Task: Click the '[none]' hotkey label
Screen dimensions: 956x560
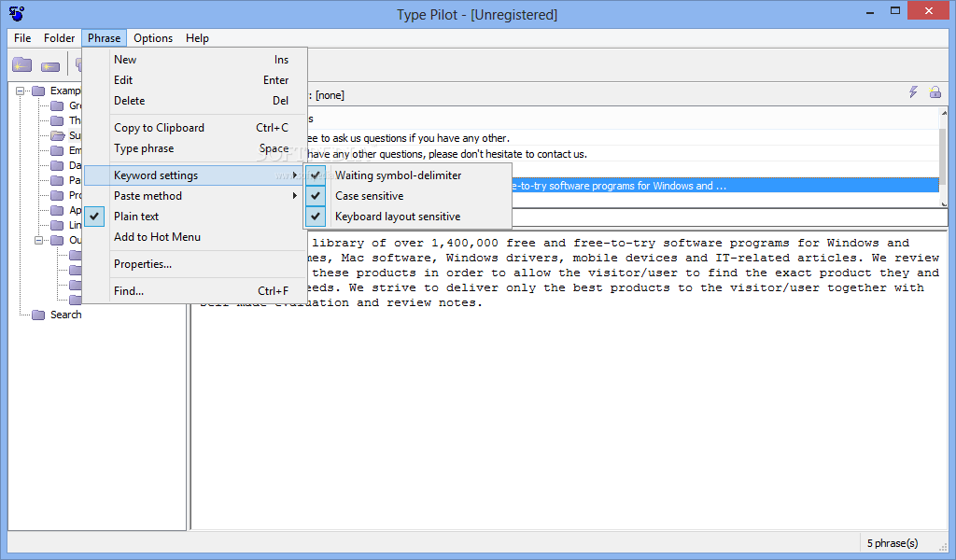Action: pyautogui.click(x=330, y=95)
